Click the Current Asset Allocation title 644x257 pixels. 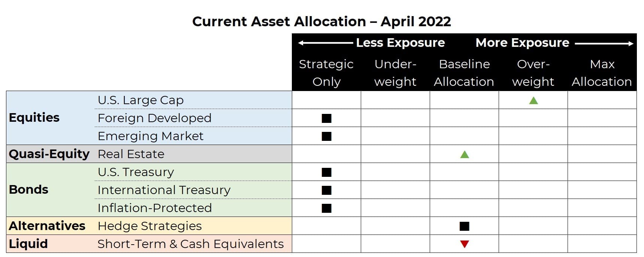[x=322, y=21]
